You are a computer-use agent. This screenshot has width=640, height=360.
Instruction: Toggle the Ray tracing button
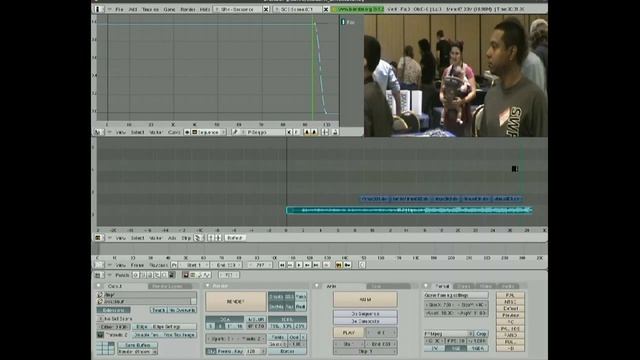[x=289, y=306]
